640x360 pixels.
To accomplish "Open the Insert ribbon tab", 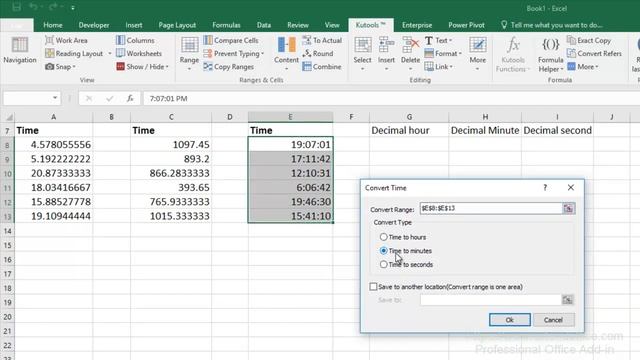I will (134, 25).
